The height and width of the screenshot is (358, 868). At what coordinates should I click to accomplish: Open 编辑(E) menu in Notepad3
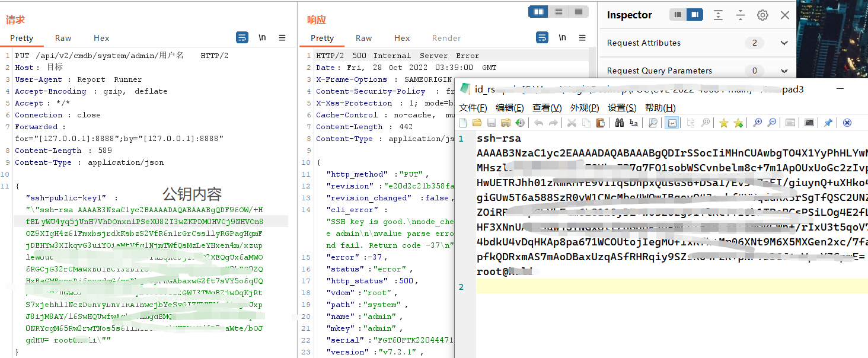click(x=510, y=108)
